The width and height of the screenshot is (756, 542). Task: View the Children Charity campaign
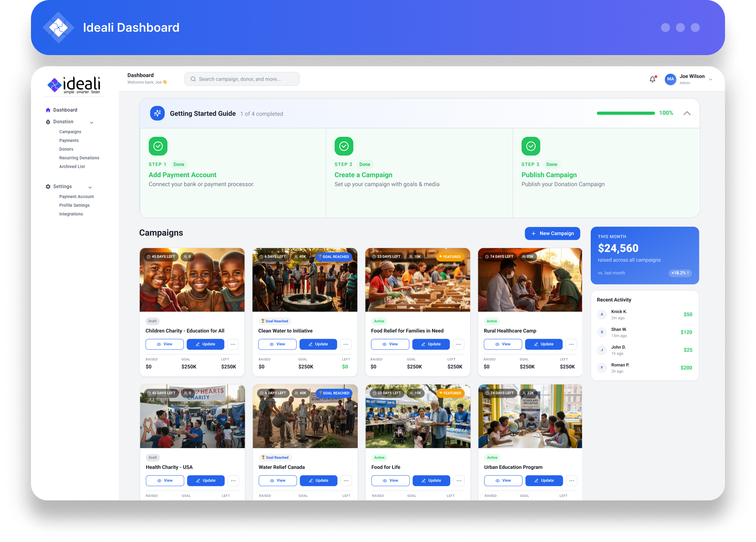point(164,344)
